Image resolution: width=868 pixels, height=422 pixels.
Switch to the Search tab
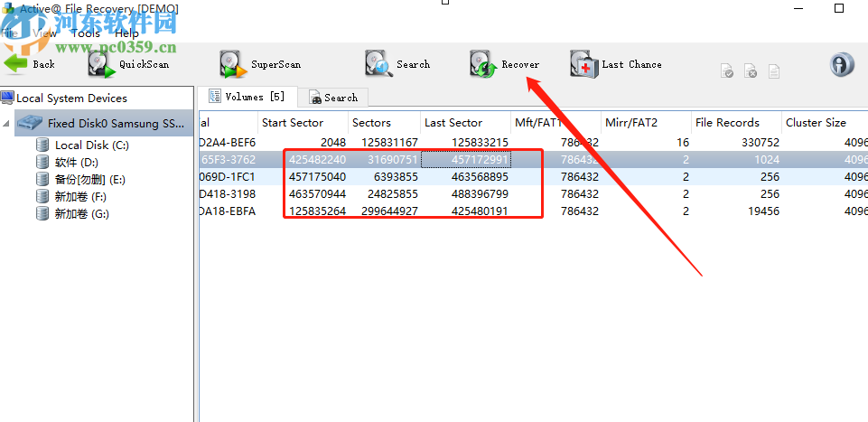pos(333,98)
